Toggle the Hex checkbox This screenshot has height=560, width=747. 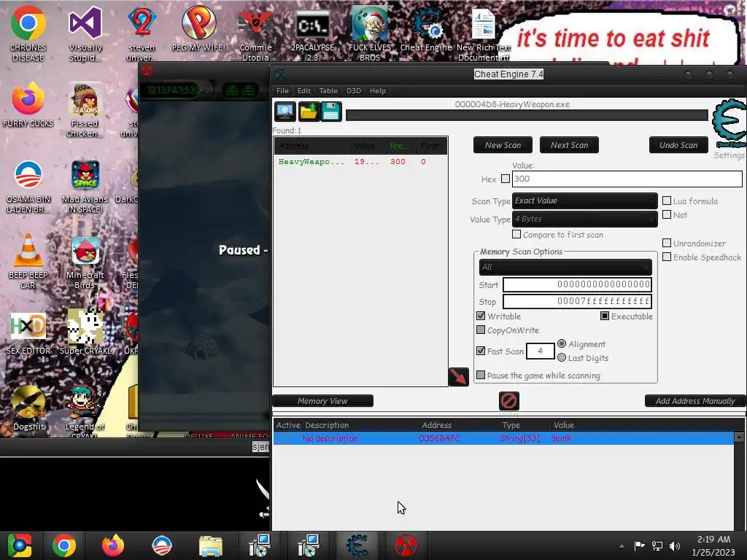(506, 179)
